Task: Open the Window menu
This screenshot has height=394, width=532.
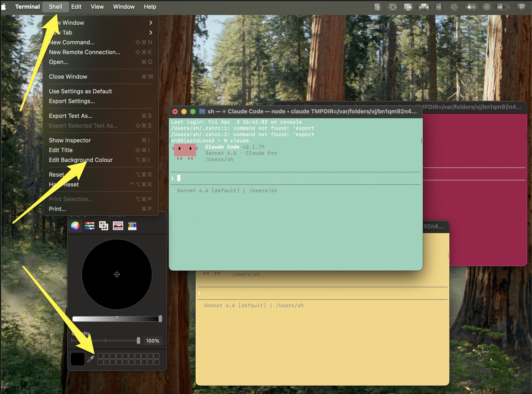Action: pyautogui.click(x=124, y=6)
